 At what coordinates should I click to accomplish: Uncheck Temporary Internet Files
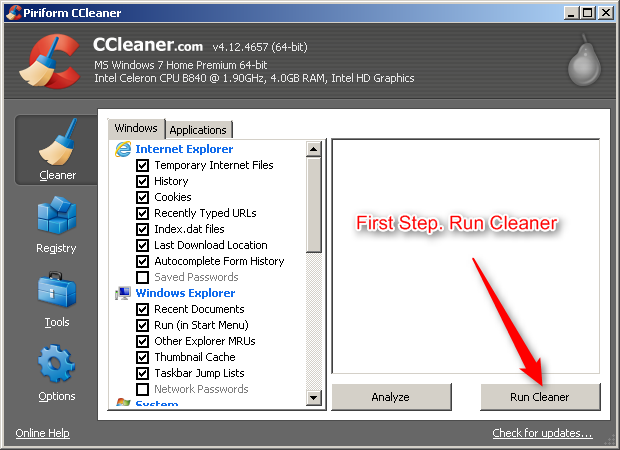tap(142, 165)
